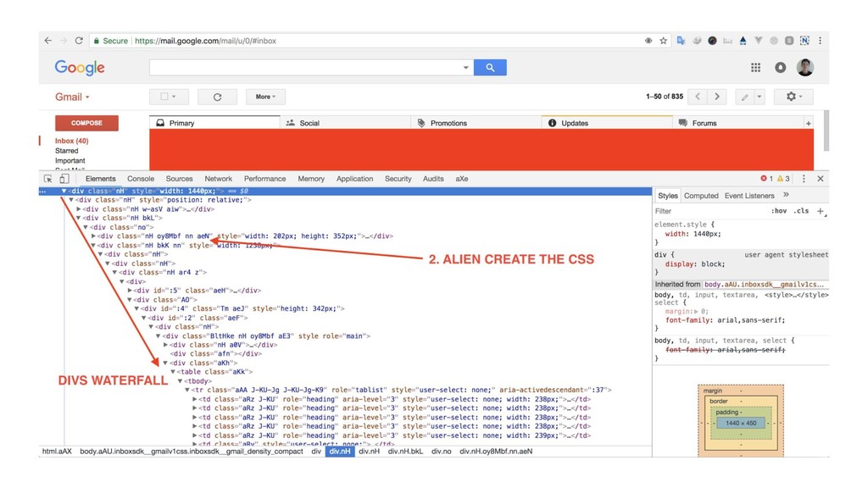
Task: Toggle the DevTools device toolbar icon
Action: [x=64, y=179]
